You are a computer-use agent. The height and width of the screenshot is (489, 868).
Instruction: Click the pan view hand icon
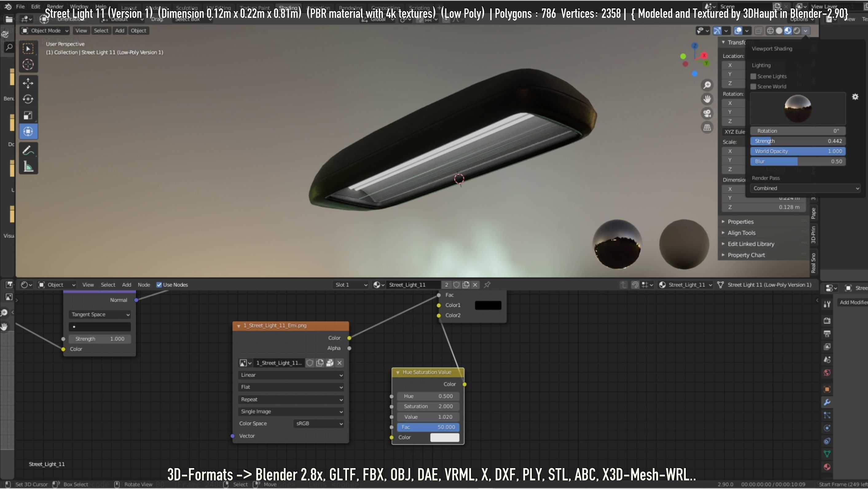(707, 99)
